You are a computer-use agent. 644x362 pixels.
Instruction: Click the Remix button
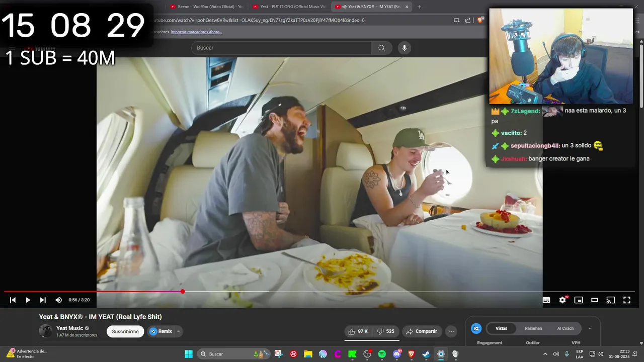[161, 331]
